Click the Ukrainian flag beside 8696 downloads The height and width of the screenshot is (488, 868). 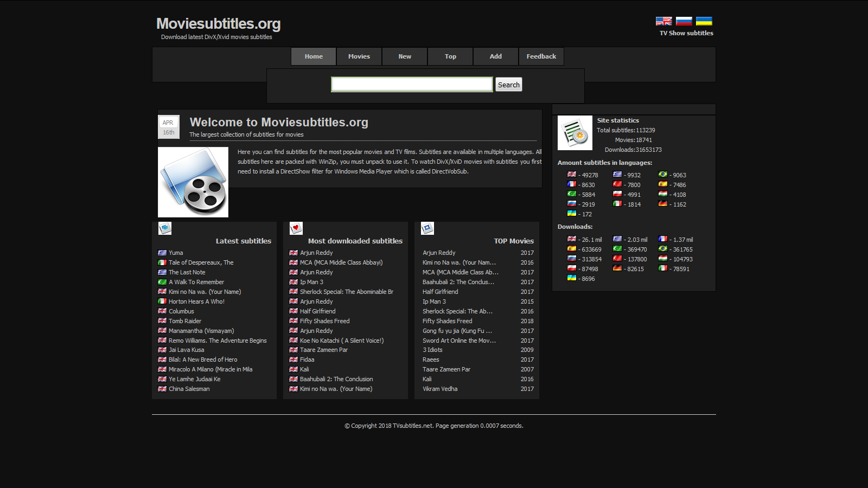coord(572,278)
